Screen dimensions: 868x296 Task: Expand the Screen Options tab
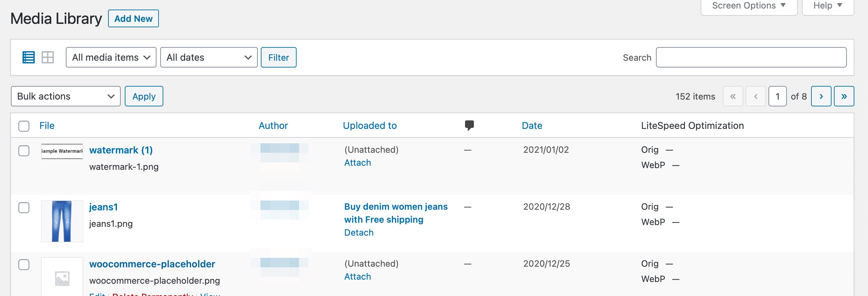[749, 6]
